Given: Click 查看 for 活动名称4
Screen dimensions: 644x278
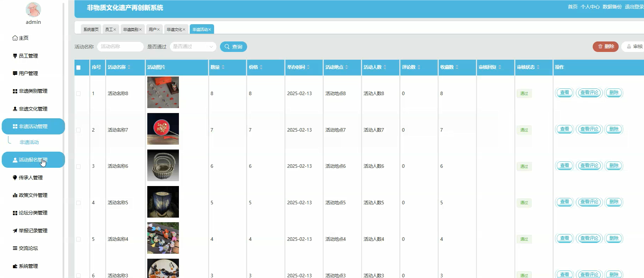Looking at the screenshot, I should point(565,238).
